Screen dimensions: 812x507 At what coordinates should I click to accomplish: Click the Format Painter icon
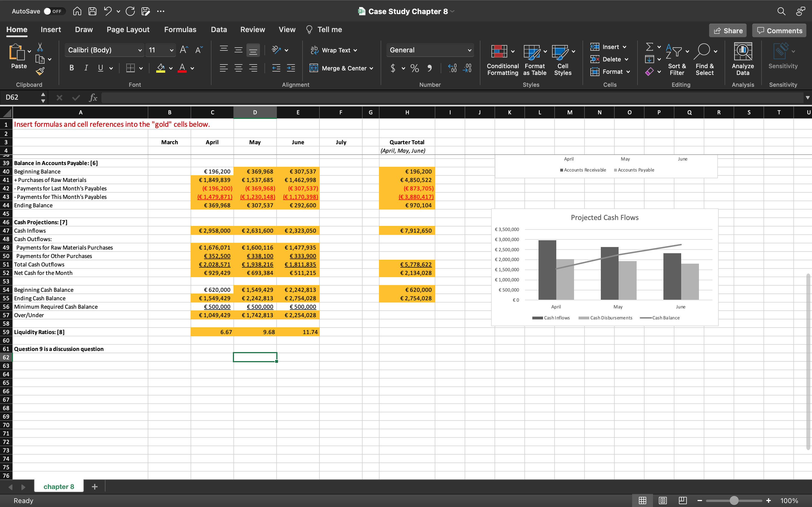(40, 71)
